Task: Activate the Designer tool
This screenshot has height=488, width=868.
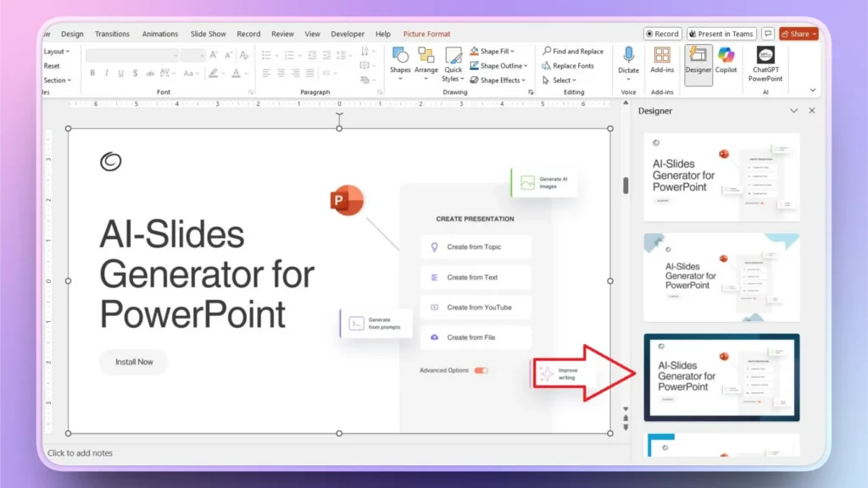Action: tap(698, 65)
